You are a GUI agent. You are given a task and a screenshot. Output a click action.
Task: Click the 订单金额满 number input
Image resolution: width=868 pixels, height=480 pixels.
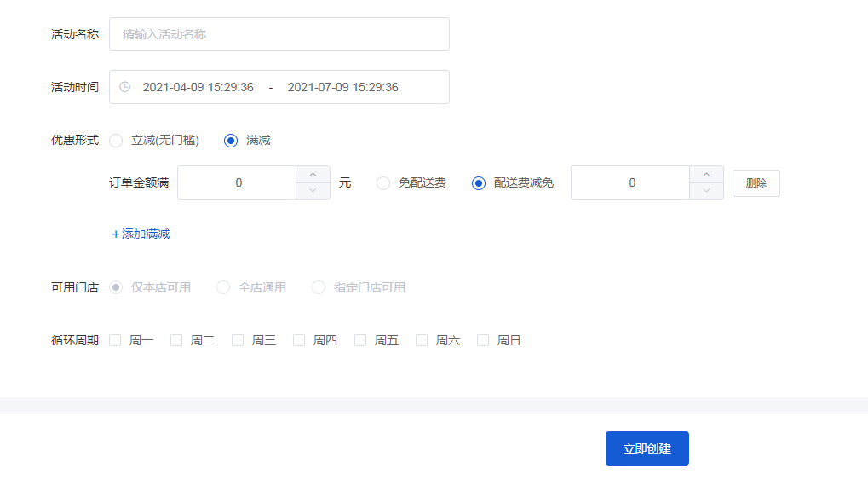(x=237, y=182)
